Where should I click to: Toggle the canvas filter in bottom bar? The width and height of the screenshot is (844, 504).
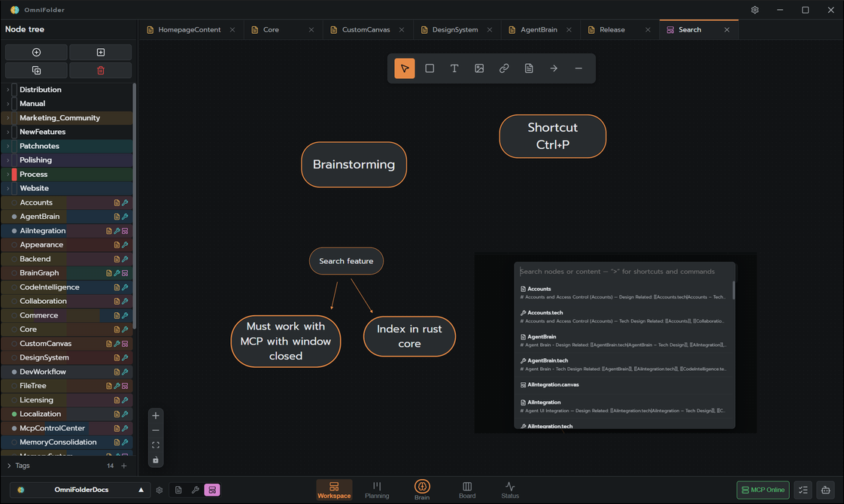click(212, 490)
